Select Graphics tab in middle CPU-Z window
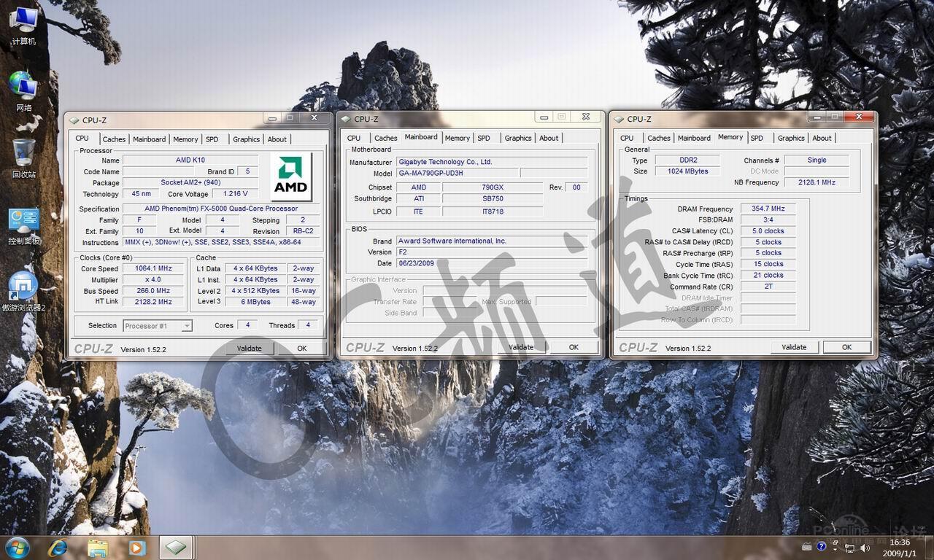Viewport: 934px width, 560px height. point(518,138)
